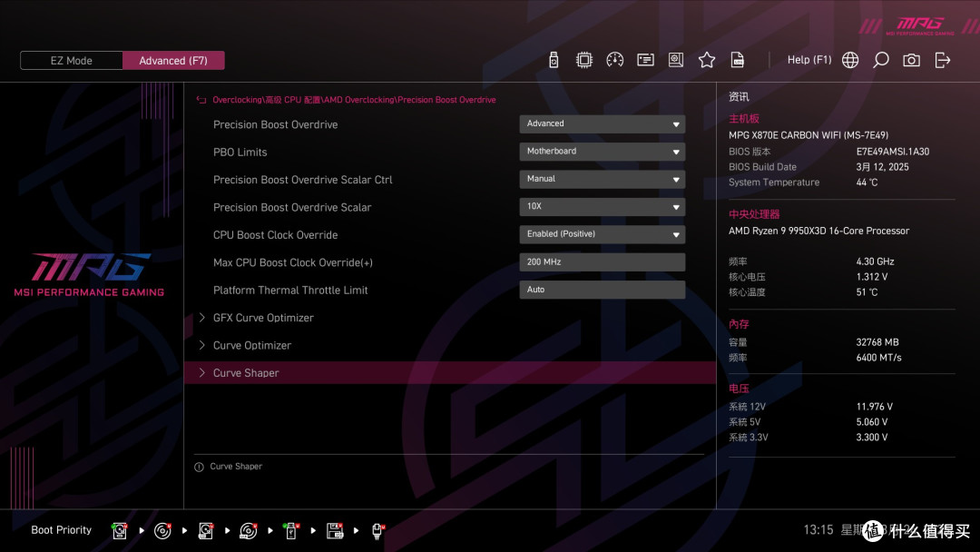The image size is (980, 552).
Task: Select the network cable boot device icon
Action: click(377, 531)
